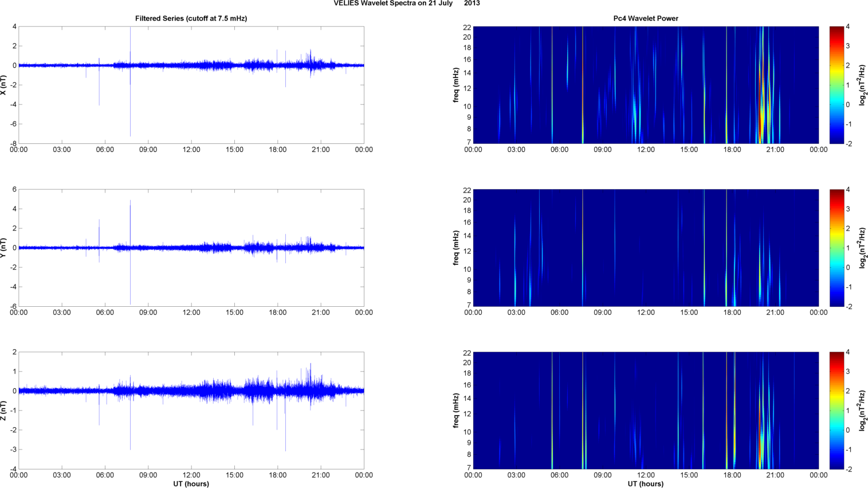Click the X component wavelet power spectrogram
This screenshot has height=488, width=868.
point(646,85)
